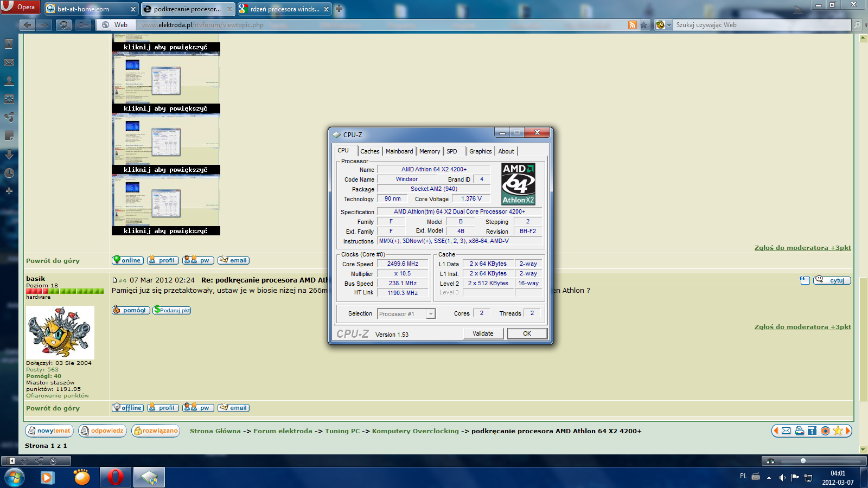Click the Validate button in CPU-Z
Image resolution: width=868 pixels, height=488 pixels.
pyautogui.click(x=483, y=333)
